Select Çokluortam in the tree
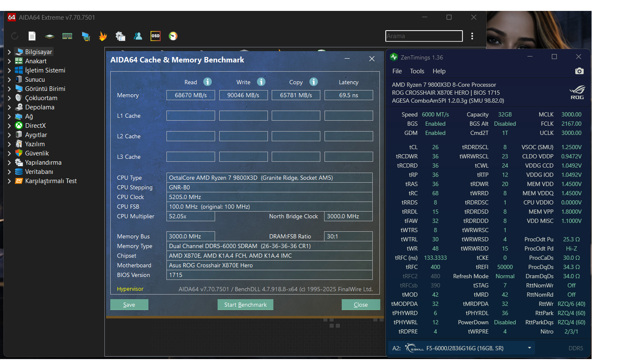The height and width of the screenshot is (362, 644). tap(41, 98)
